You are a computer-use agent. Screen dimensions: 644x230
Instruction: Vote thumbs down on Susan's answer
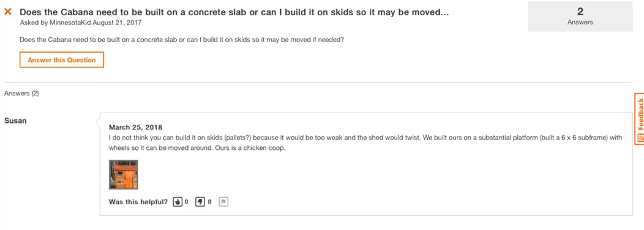(200, 202)
